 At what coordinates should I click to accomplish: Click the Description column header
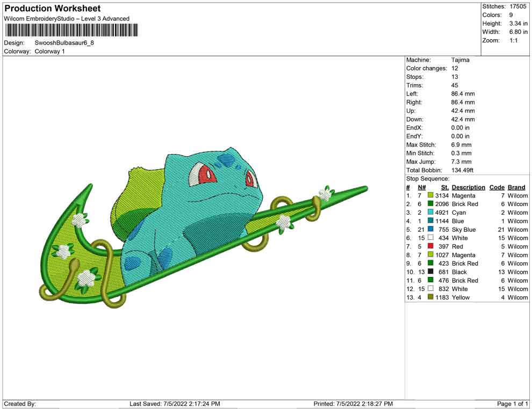(468, 187)
